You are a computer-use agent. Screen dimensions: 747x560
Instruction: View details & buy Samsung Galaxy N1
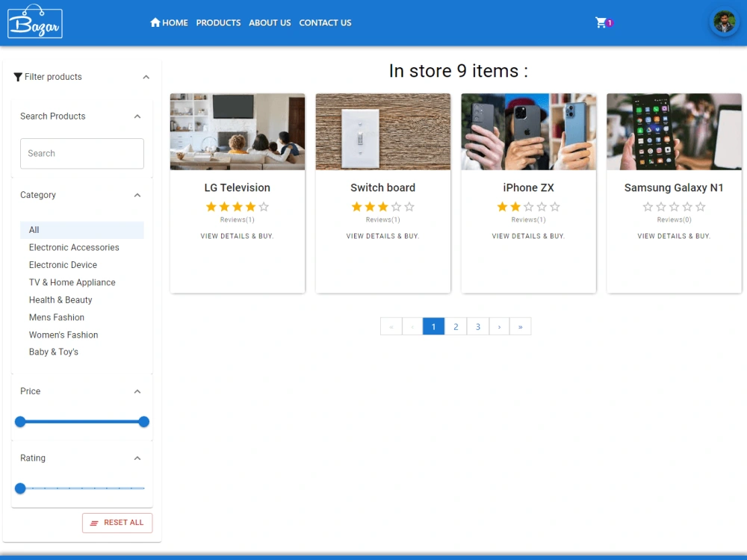674,236
